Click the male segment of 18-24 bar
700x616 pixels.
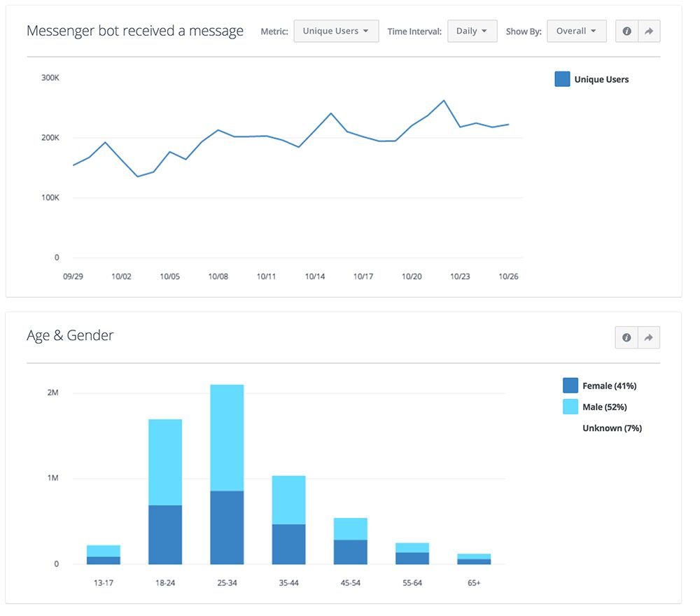(x=165, y=462)
